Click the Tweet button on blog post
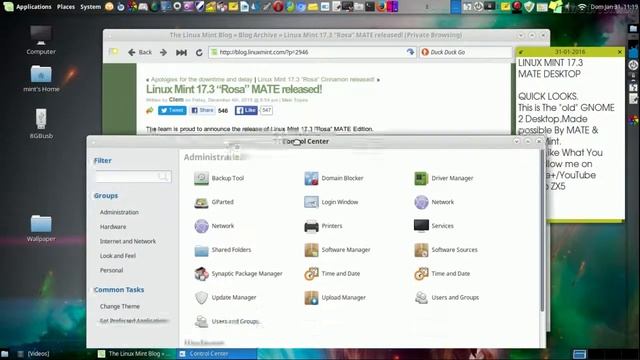 tap(172, 110)
